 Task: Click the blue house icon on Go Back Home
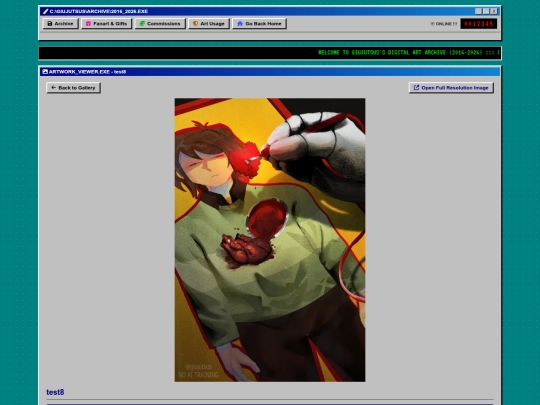coord(240,23)
